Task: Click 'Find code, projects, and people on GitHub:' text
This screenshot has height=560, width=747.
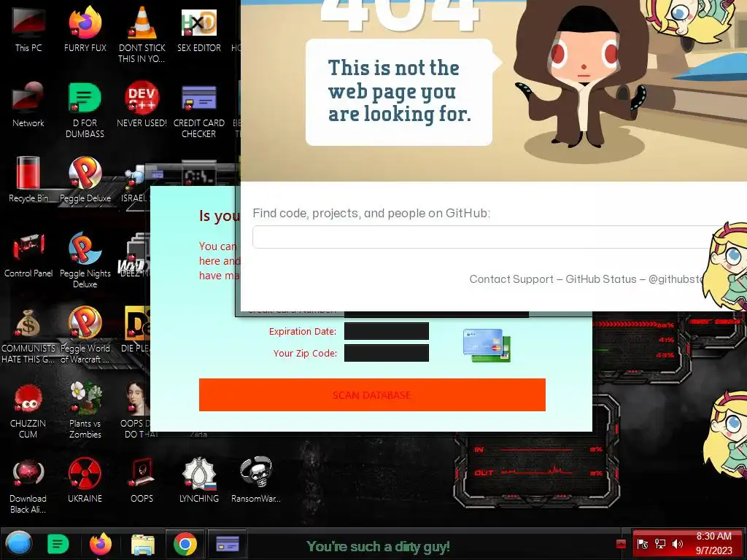Action: click(371, 213)
